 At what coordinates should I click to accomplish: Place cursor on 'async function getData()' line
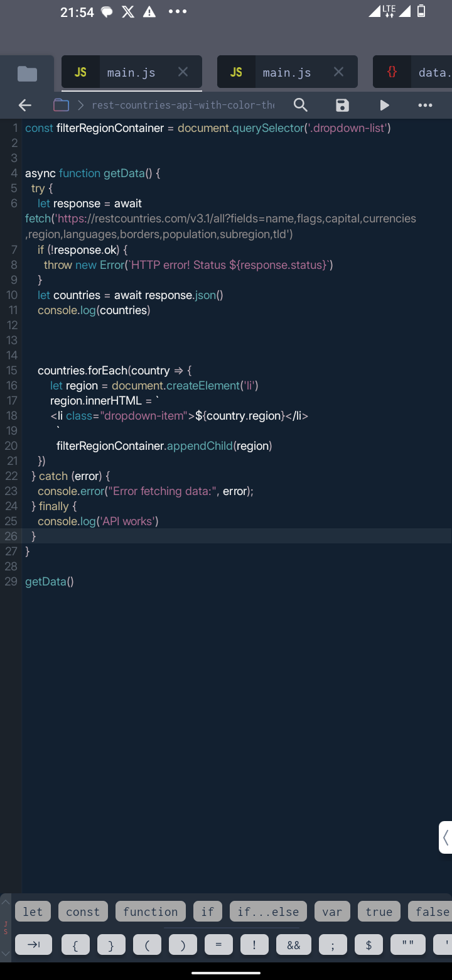92,173
